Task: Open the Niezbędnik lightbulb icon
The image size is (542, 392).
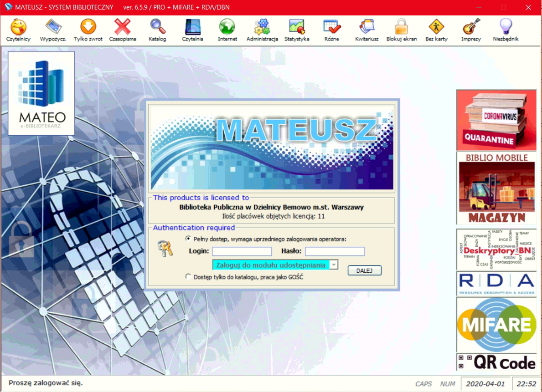Action: [506, 28]
